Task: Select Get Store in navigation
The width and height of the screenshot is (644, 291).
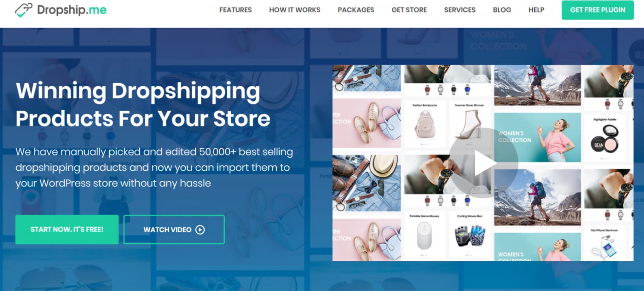Action: (x=409, y=10)
